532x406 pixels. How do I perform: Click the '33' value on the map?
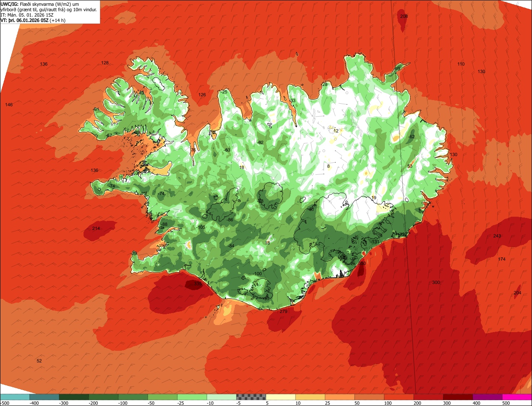tap(293, 100)
